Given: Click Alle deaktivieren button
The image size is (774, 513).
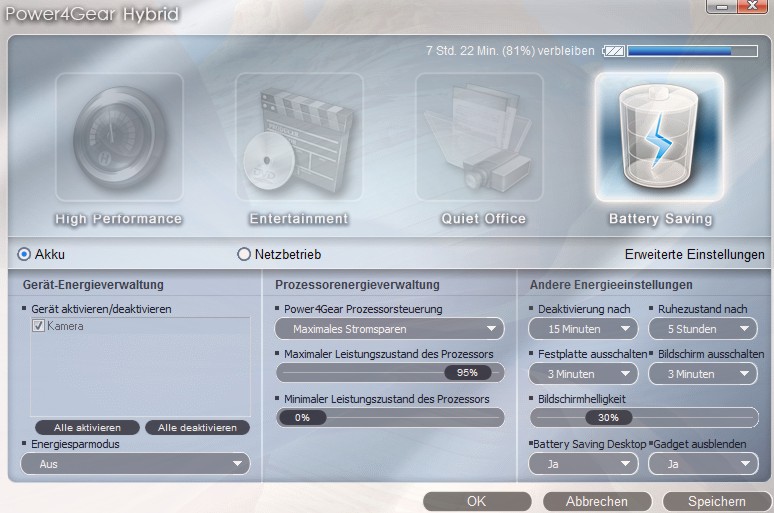Looking at the screenshot, I should (x=197, y=428).
